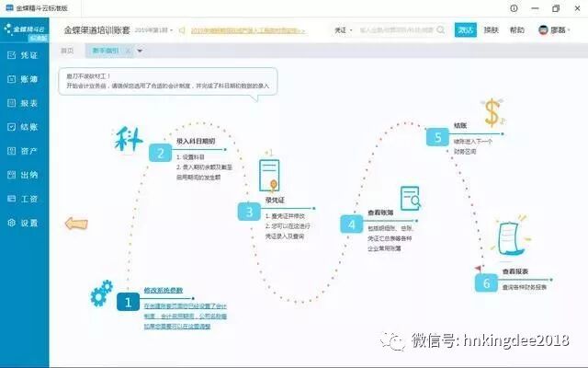Click the voucher document icon above 录凭证

pos(269,176)
